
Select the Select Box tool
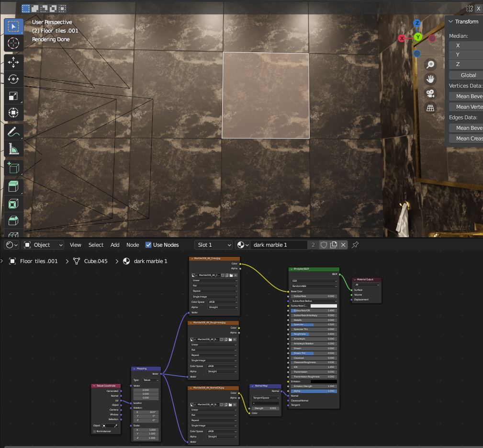(13, 26)
